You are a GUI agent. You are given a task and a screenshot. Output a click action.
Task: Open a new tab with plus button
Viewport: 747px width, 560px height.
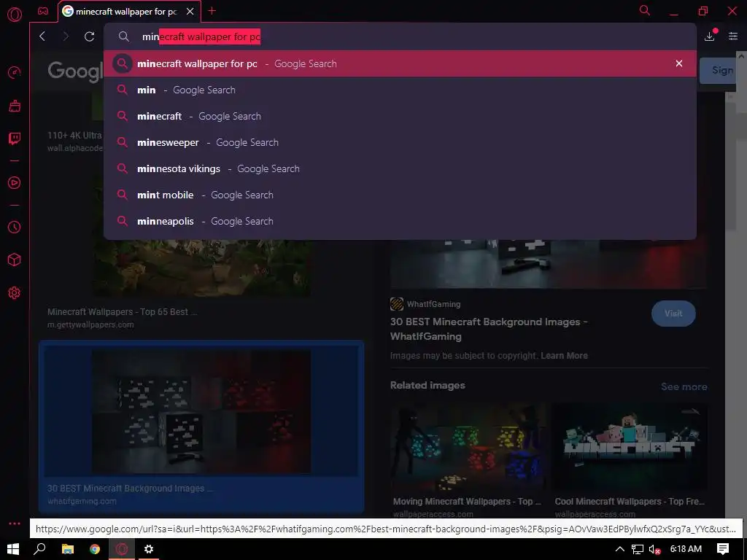(212, 11)
